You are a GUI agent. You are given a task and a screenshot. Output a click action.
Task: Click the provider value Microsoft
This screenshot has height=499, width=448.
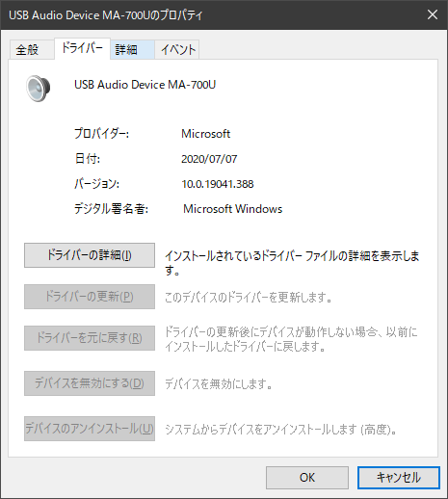coord(205,134)
